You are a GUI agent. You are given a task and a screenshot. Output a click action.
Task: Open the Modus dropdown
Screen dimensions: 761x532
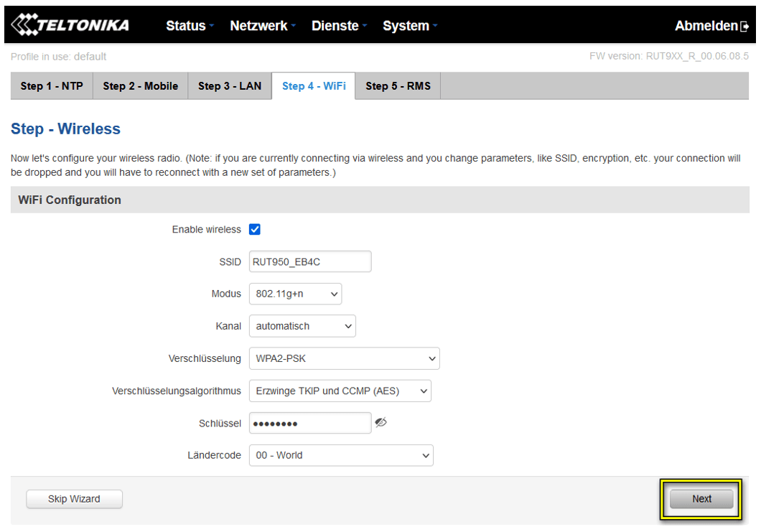(x=295, y=294)
